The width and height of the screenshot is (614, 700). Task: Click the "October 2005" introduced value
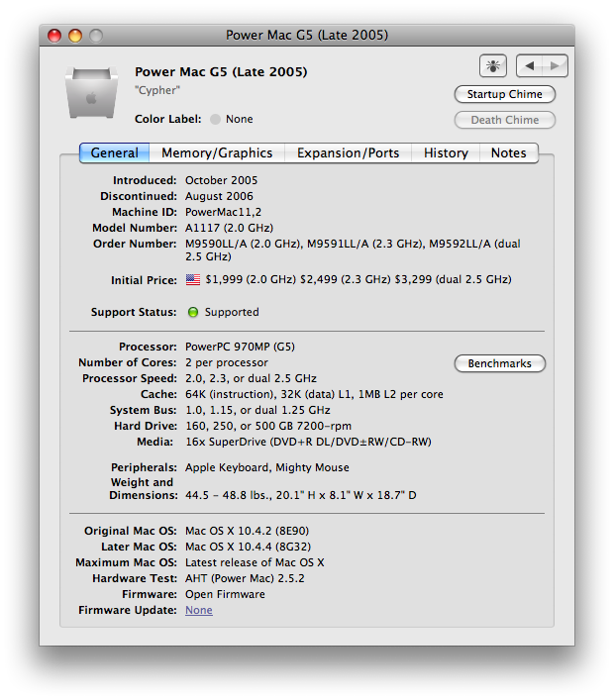(x=222, y=180)
